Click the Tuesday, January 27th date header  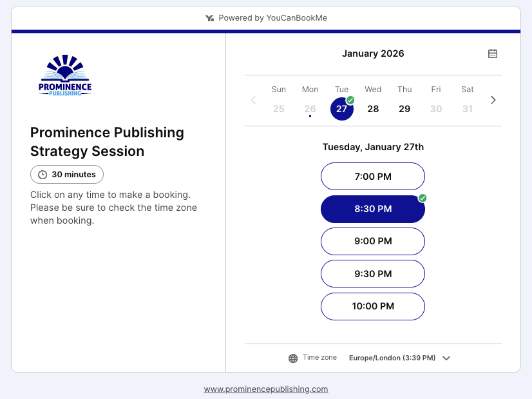(x=373, y=147)
